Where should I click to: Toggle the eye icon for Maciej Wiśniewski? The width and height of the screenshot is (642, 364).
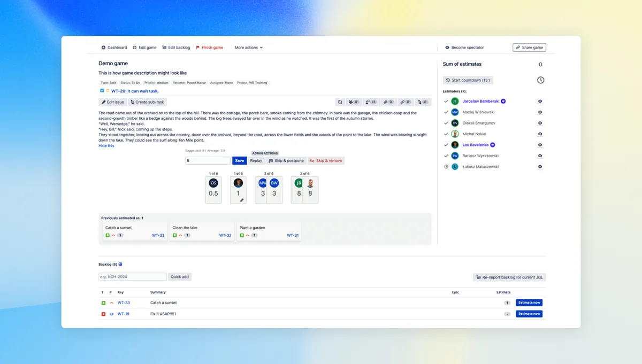(540, 112)
